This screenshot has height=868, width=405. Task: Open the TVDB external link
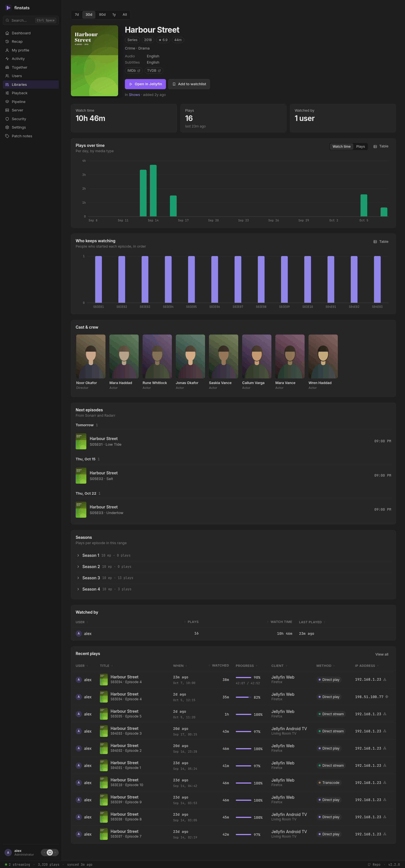click(154, 71)
